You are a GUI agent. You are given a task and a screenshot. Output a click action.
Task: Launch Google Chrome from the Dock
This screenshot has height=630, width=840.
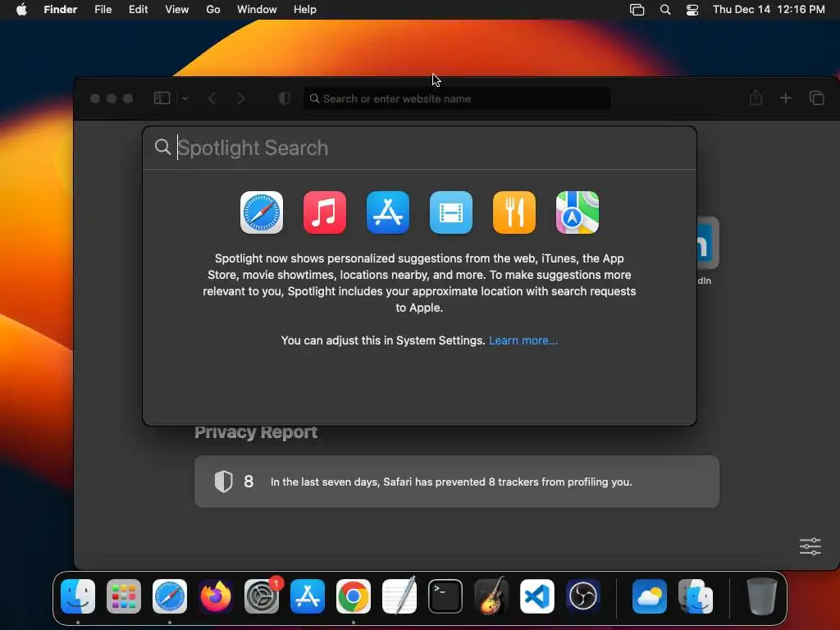click(x=354, y=596)
